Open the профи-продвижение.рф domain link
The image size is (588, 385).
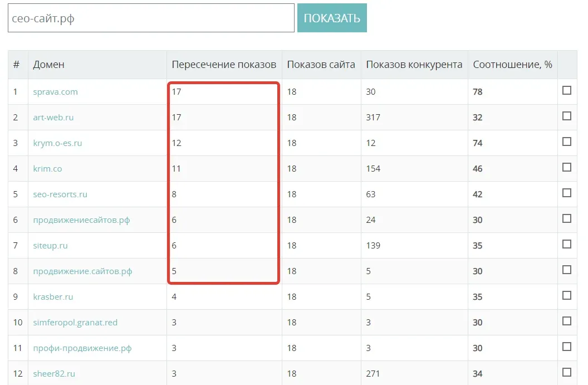82,348
